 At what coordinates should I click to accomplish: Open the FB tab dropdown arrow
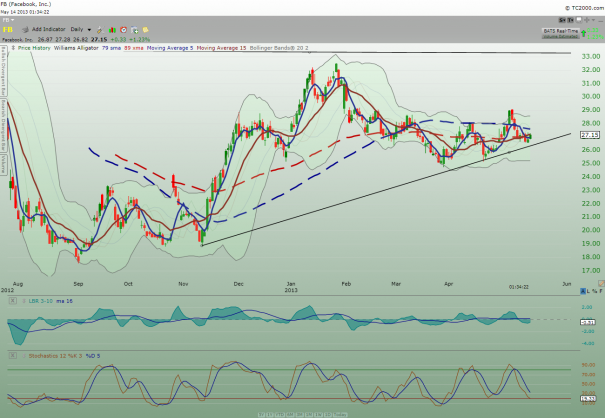click(12, 20)
